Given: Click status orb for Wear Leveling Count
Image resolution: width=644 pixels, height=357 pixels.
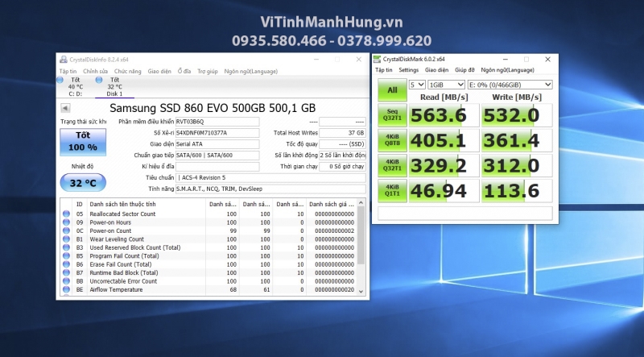Looking at the screenshot, I should pyautogui.click(x=66, y=239).
